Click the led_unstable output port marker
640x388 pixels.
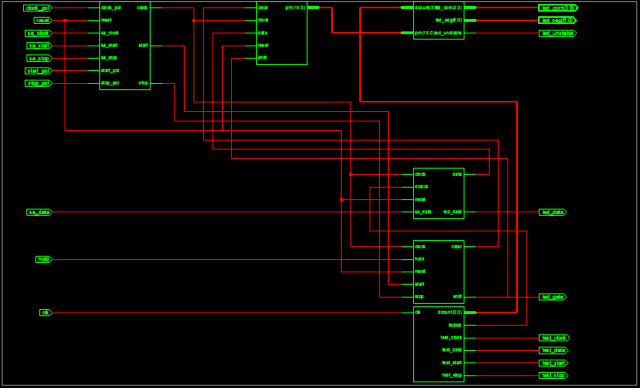point(558,33)
